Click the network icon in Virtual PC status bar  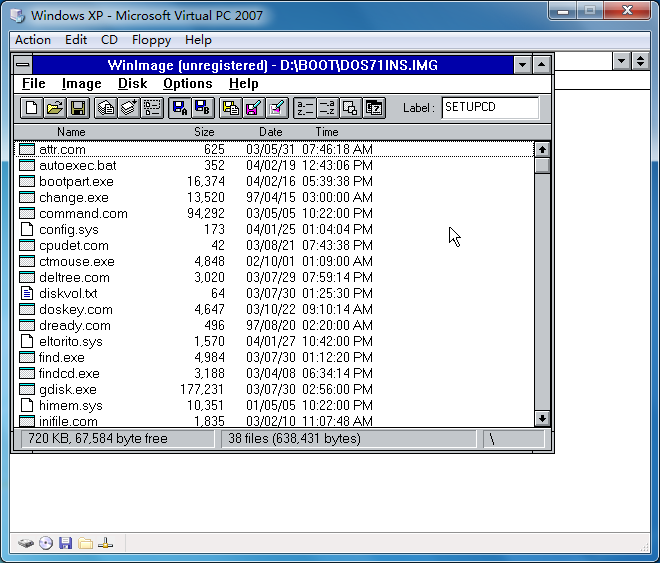click(107, 543)
